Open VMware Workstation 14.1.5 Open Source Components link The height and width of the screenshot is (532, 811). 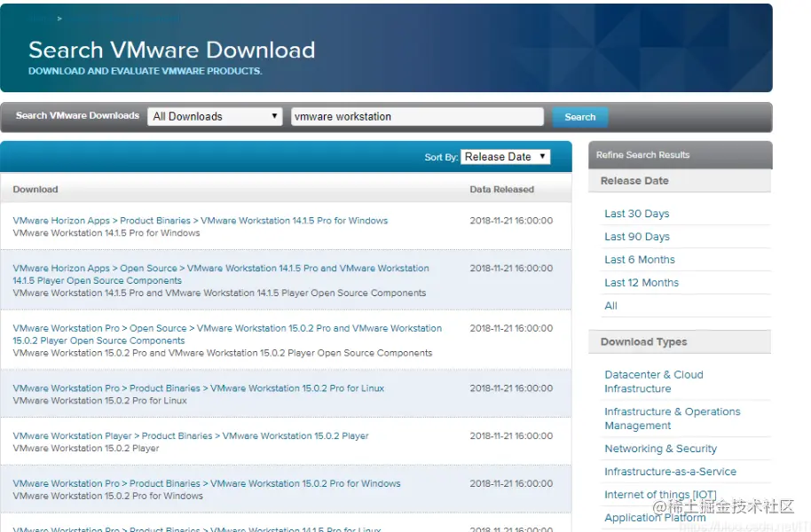pyautogui.click(x=221, y=275)
